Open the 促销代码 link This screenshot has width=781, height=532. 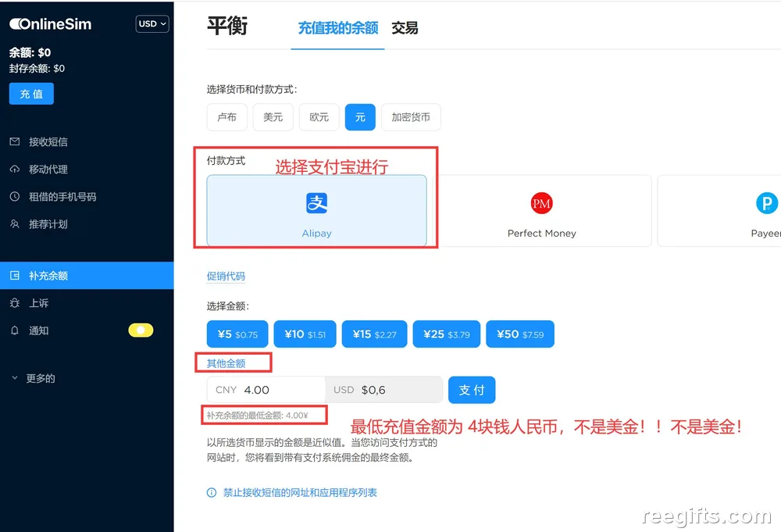point(226,276)
